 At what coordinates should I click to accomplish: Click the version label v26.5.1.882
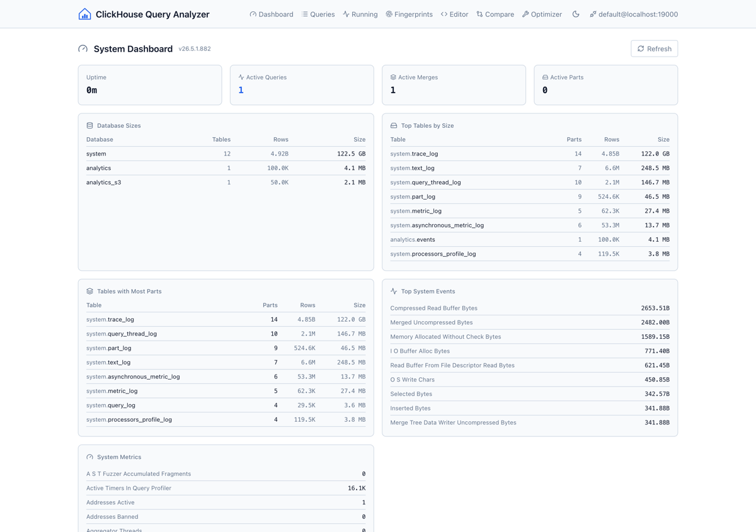coord(195,48)
